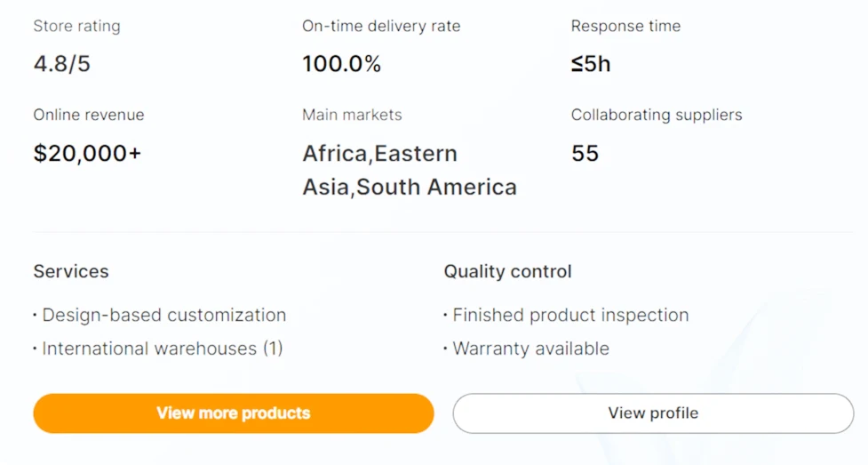Click the Warranty available item
The height and width of the screenshot is (465, 868).
(x=530, y=349)
